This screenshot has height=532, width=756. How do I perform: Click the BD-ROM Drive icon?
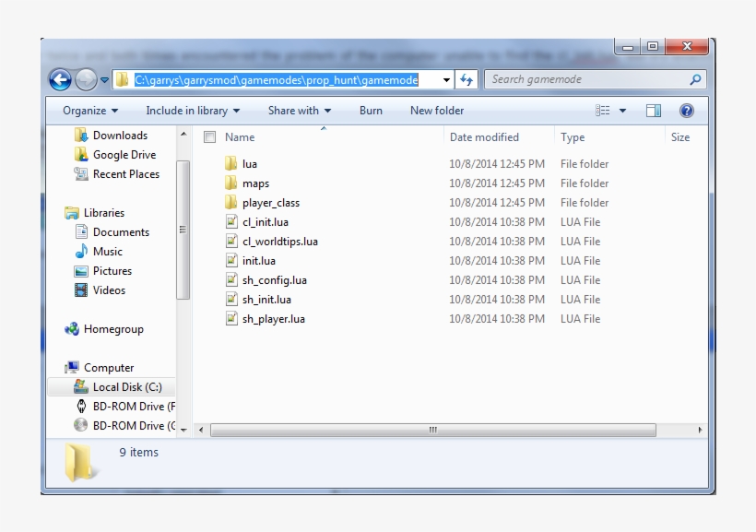click(x=82, y=406)
